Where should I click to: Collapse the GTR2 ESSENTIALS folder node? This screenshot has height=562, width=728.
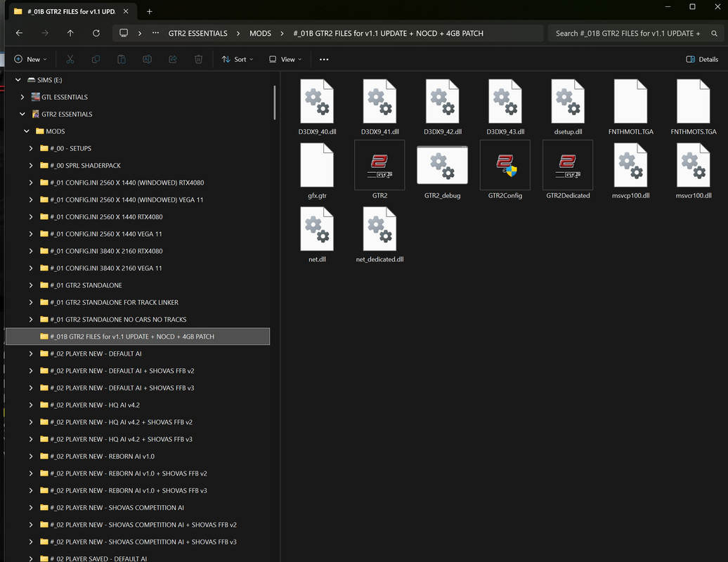click(x=22, y=115)
